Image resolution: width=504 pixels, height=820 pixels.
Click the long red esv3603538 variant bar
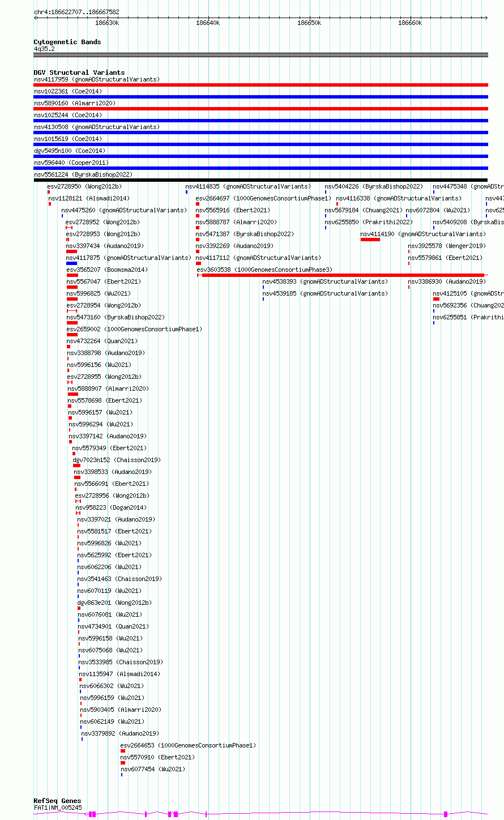[x=343, y=275]
